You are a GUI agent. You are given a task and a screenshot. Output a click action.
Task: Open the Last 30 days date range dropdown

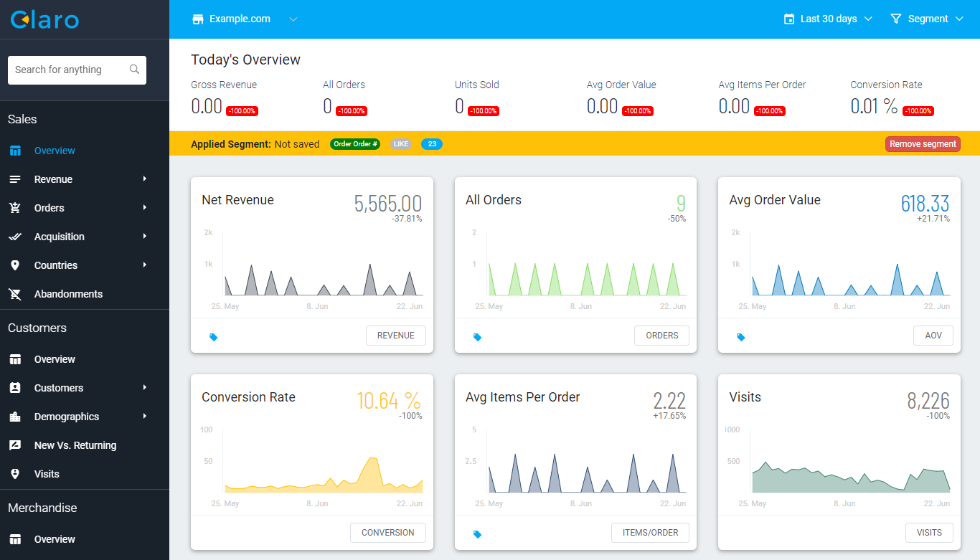[829, 19]
